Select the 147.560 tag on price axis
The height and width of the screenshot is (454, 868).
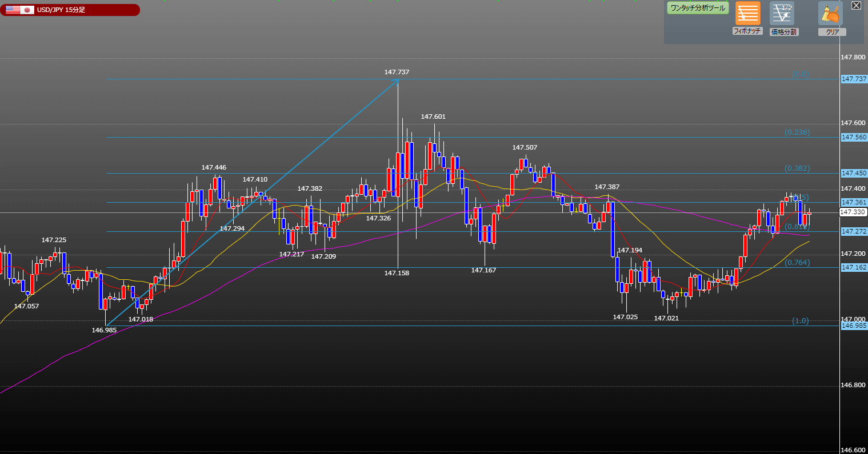tap(854, 137)
